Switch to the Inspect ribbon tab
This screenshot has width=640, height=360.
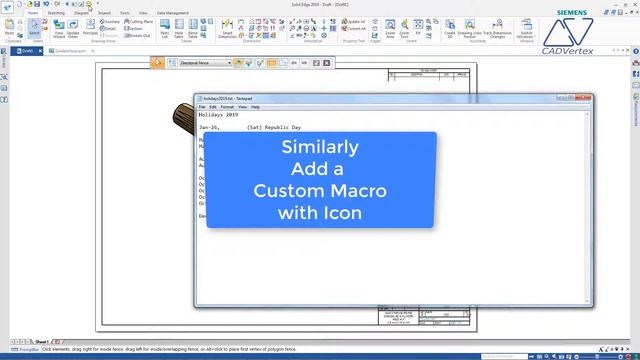coord(104,13)
